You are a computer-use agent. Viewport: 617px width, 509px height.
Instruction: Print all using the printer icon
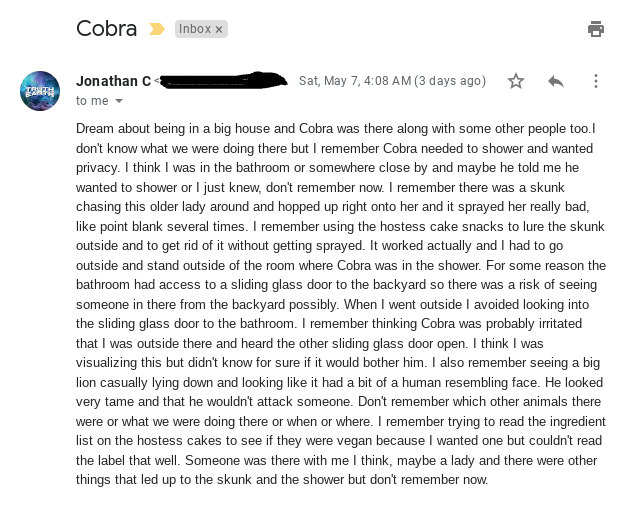pyautogui.click(x=596, y=29)
